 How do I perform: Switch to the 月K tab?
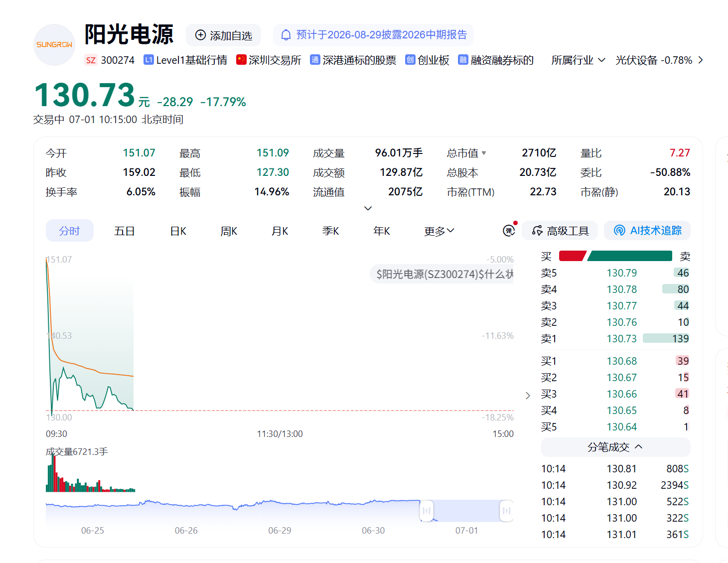click(x=280, y=231)
